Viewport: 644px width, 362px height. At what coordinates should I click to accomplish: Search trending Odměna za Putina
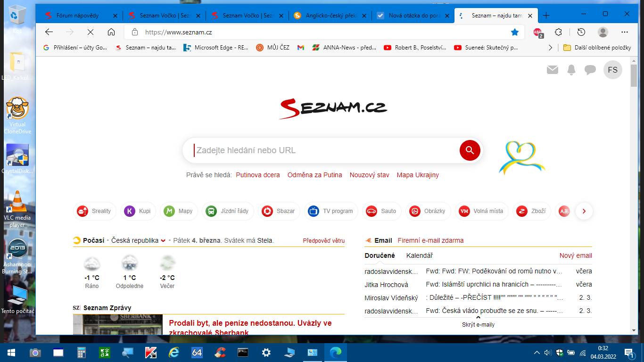coord(315,175)
